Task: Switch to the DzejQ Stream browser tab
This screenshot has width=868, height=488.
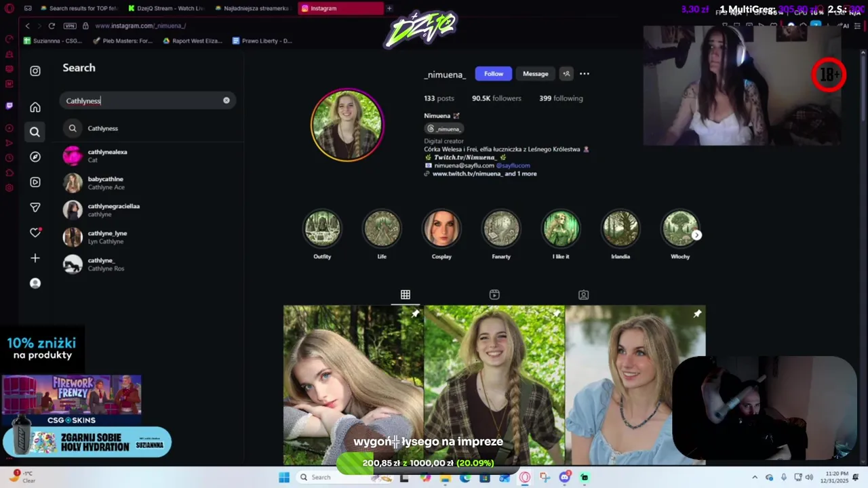Action: click(x=165, y=8)
